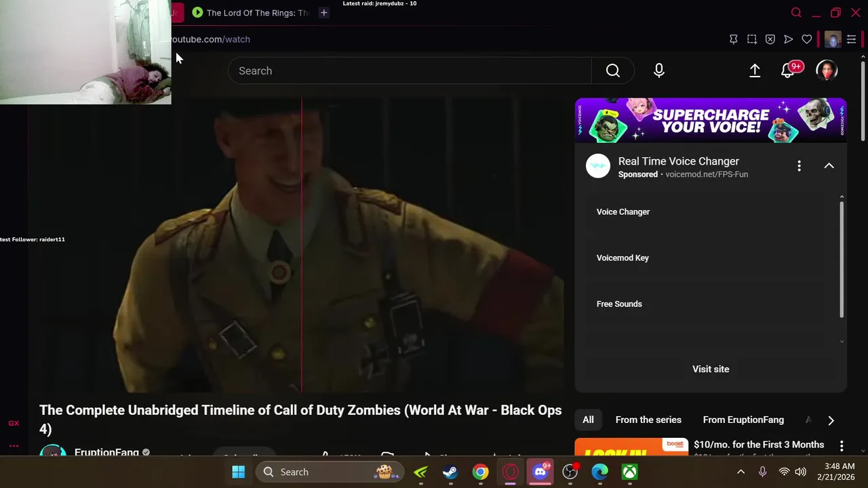Click the page vertical scrollbar
This screenshot has width=868, height=488.
pyautogui.click(x=863, y=102)
